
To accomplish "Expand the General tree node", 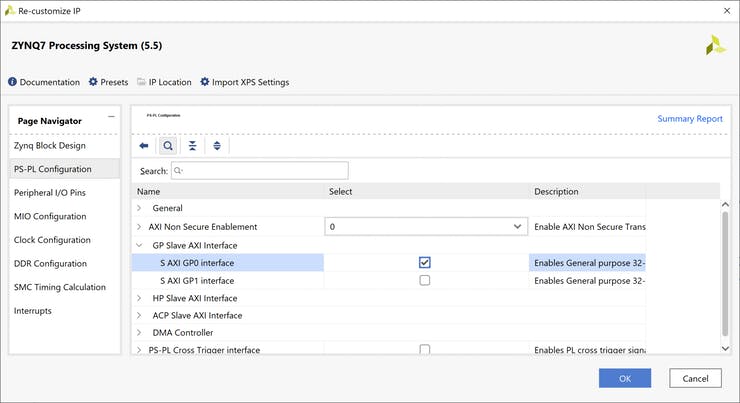I will point(139,209).
